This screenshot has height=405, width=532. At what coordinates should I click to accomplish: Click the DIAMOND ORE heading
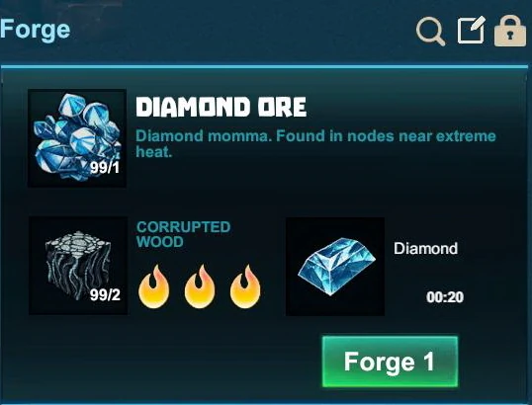(222, 107)
